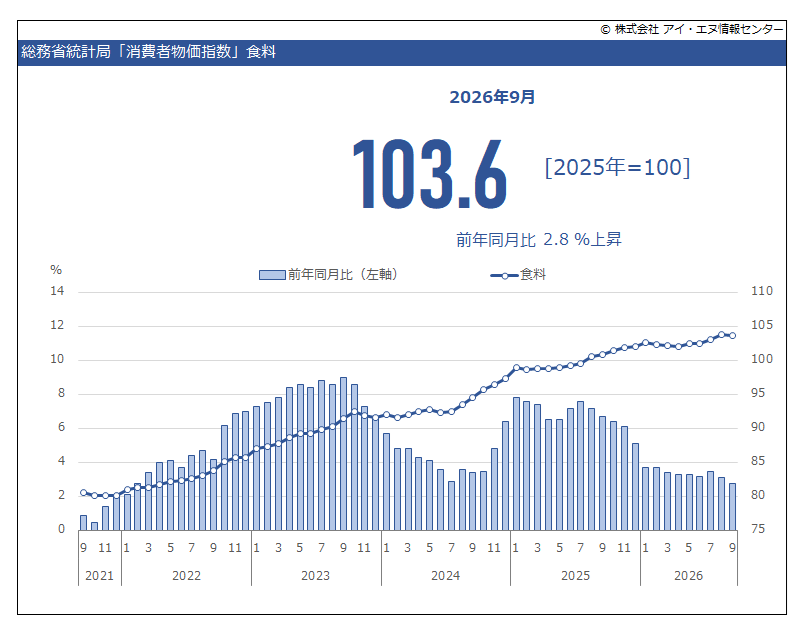Select the date heading 2026年9月

(x=492, y=97)
